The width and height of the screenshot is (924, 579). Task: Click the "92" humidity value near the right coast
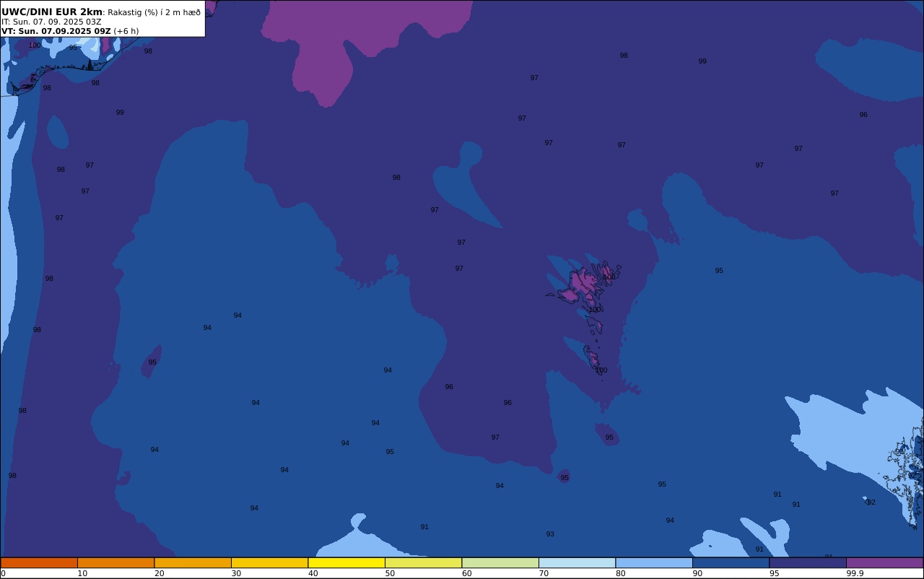click(871, 502)
